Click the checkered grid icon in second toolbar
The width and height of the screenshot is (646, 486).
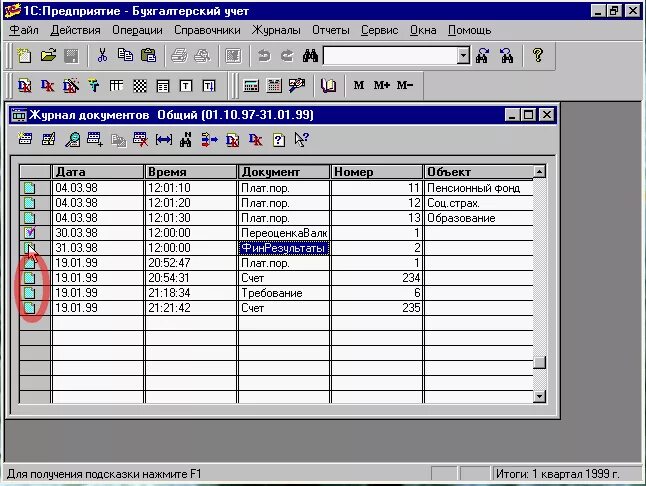pyautogui.click(x=140, y=86)
